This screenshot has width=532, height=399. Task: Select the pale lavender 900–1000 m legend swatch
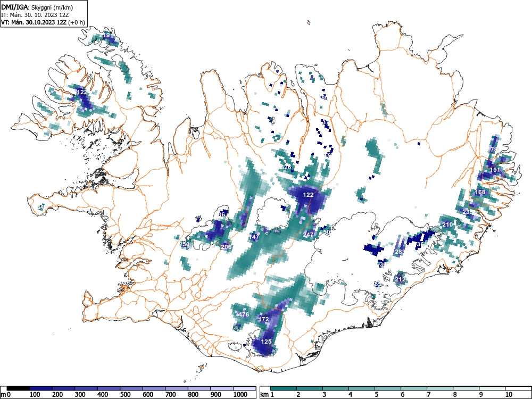[x=222, y=388]
